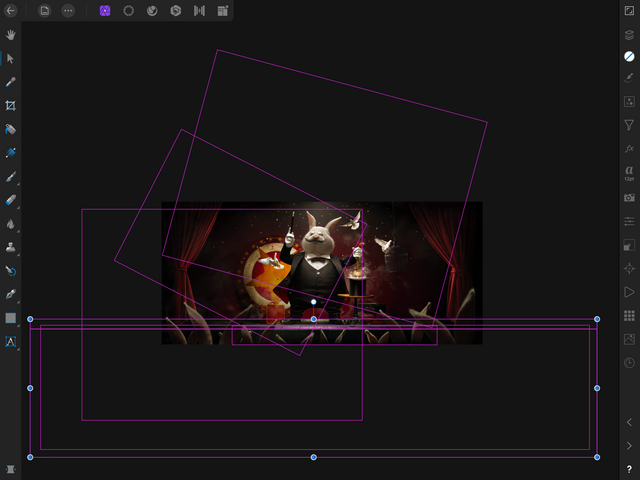Viewport: 640px width, 480px height.
Task: Select the Clone stamp tool
Action: point(11,247)
